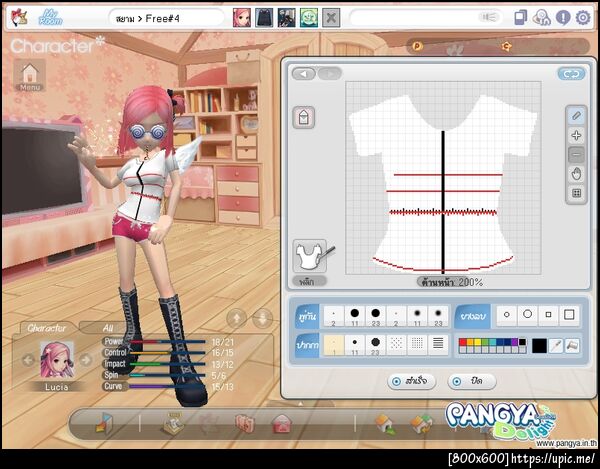
Task: Select soft brush size 11
Action: (417, 316)
